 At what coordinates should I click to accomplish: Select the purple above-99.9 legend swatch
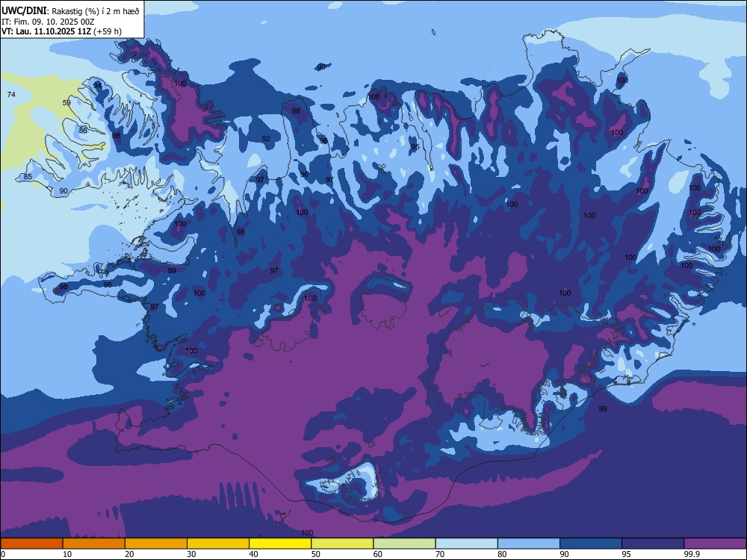tap(715, 544)
